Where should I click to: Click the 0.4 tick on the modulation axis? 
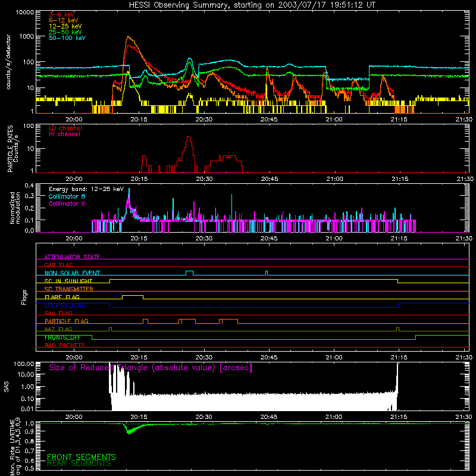29,186
